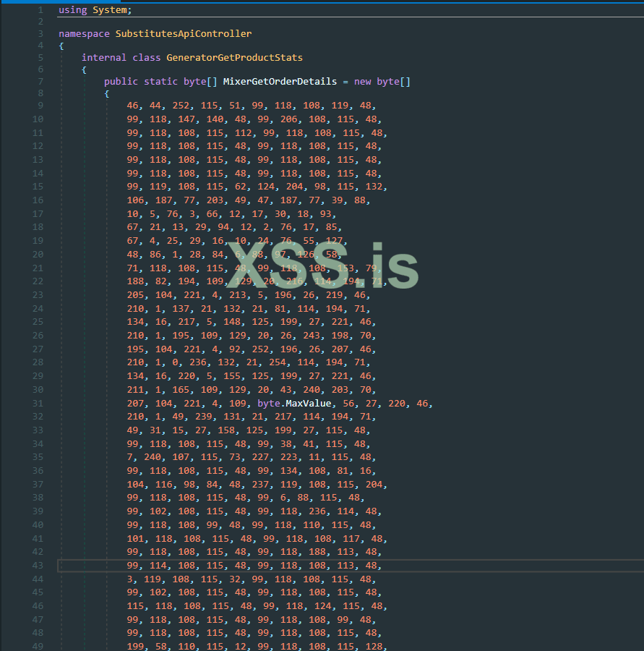The height and width of the screenshot is (651, 644).
Task: Click value 134 on line 36
Action: (x=289, y=470)
